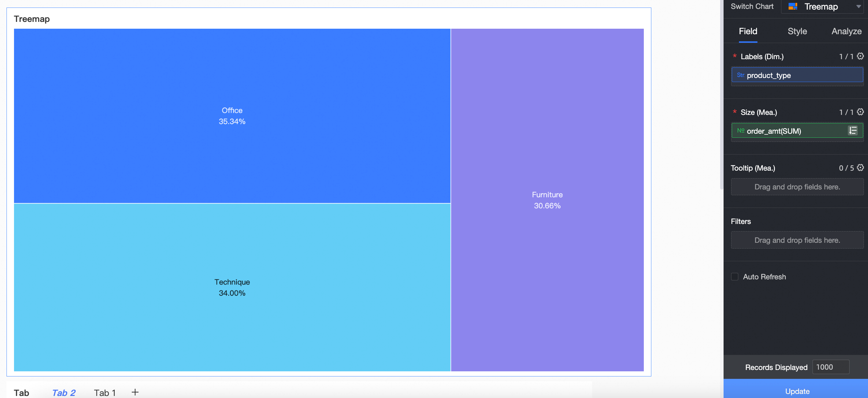Viewport: 868px width, 398px height.
Task: Click the Records Displayed input field
Action: point(830,367)
